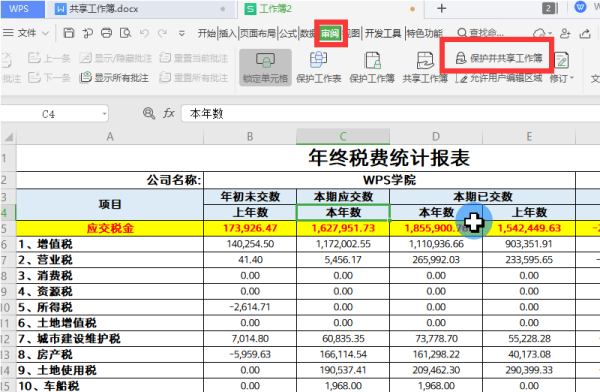Switch to the 页面布局 ribbon tab
This screenshot has height=392, width=600.
coord(258,34)
